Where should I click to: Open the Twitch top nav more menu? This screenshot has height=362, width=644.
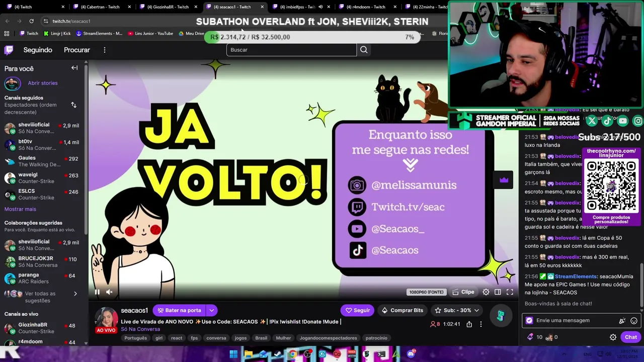104,50
